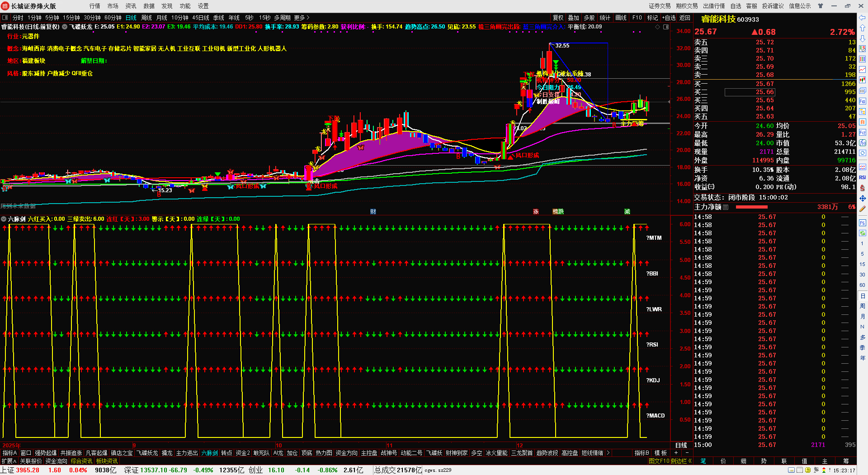Switch chart to 5分钟 timeframe

pyautogui.click(x=52, y=18)
